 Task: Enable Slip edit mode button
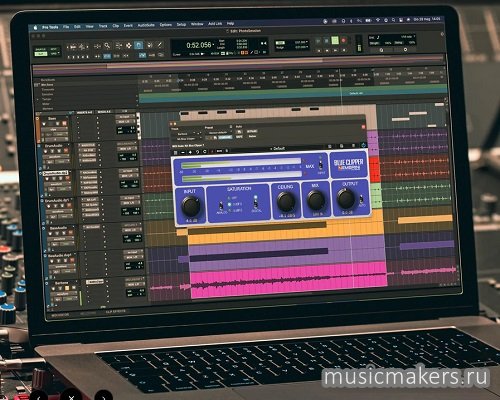click(x=41, y=54)
